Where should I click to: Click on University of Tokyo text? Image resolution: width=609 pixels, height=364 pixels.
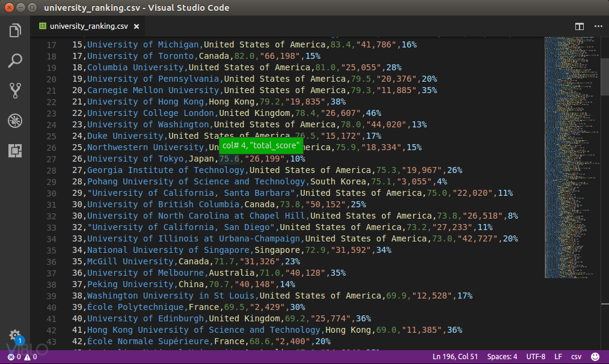135,159
